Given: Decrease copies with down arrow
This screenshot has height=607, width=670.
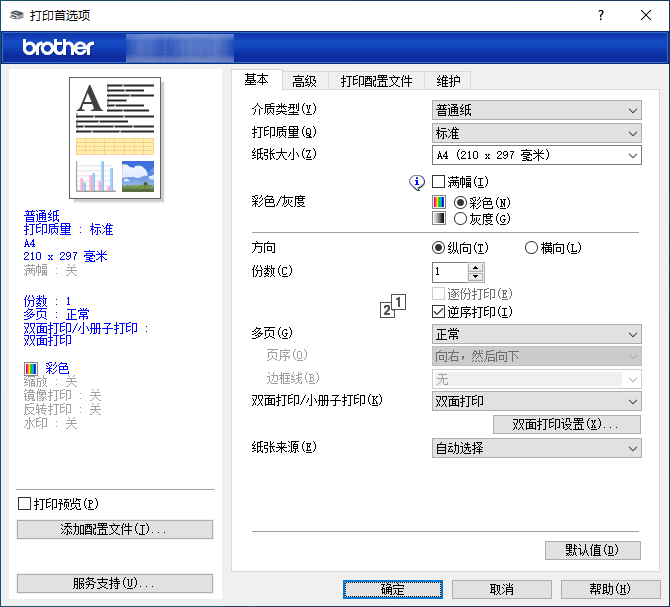Looking at the screenshot, I should tap(476, 277).
